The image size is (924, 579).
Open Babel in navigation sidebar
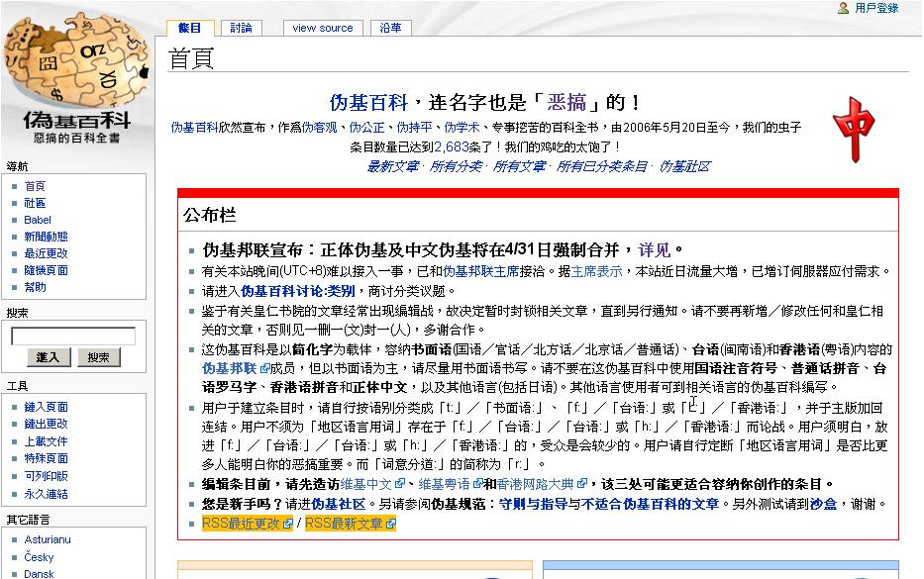tap(37, 220)
